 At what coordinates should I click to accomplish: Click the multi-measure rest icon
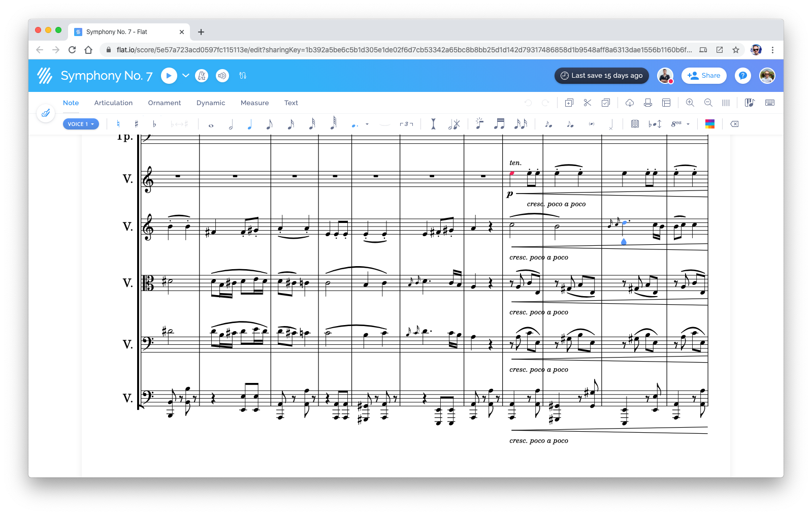click(x=635, y=124)
